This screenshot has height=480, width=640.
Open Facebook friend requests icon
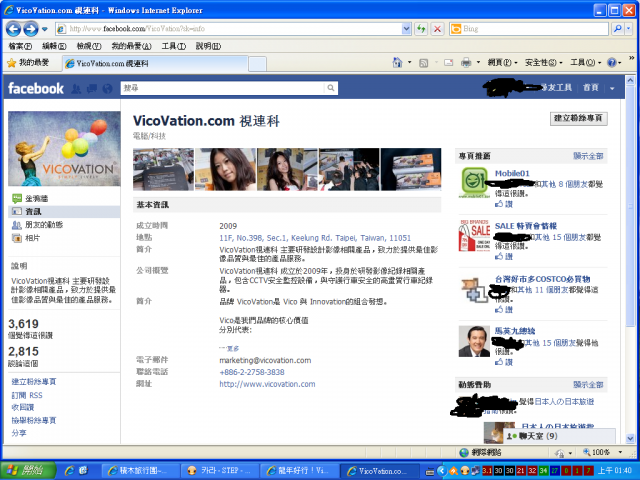[x=76, y=89]
